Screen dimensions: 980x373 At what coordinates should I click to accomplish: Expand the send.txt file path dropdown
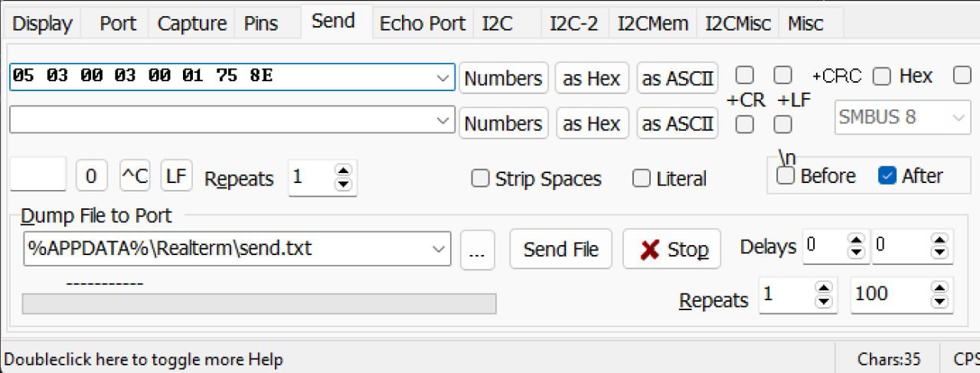tap(438, 249)
